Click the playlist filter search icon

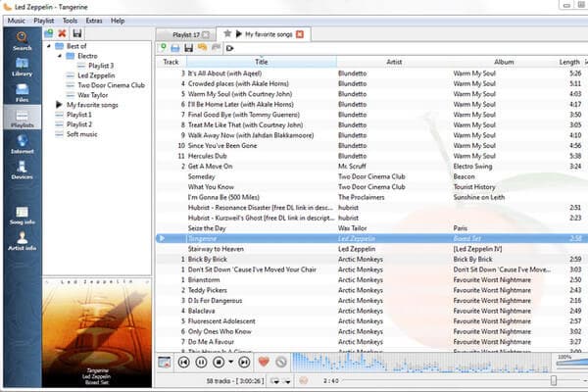230,48
